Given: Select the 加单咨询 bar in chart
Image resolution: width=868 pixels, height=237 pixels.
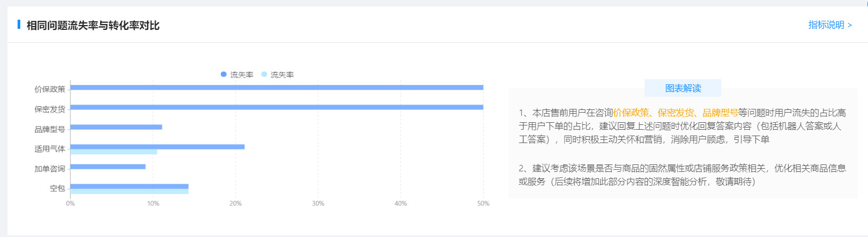Looking at the screenshot, I should (108, 167).
